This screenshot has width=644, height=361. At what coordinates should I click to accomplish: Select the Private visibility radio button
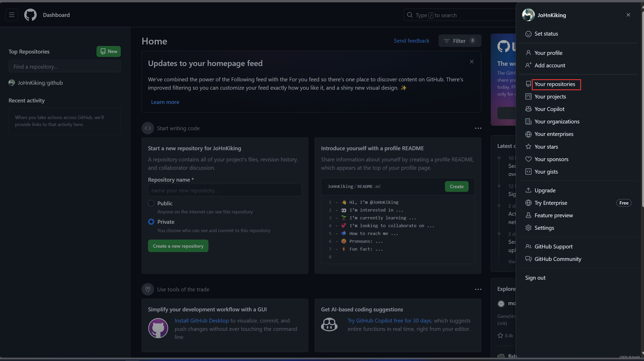[151, 222]
